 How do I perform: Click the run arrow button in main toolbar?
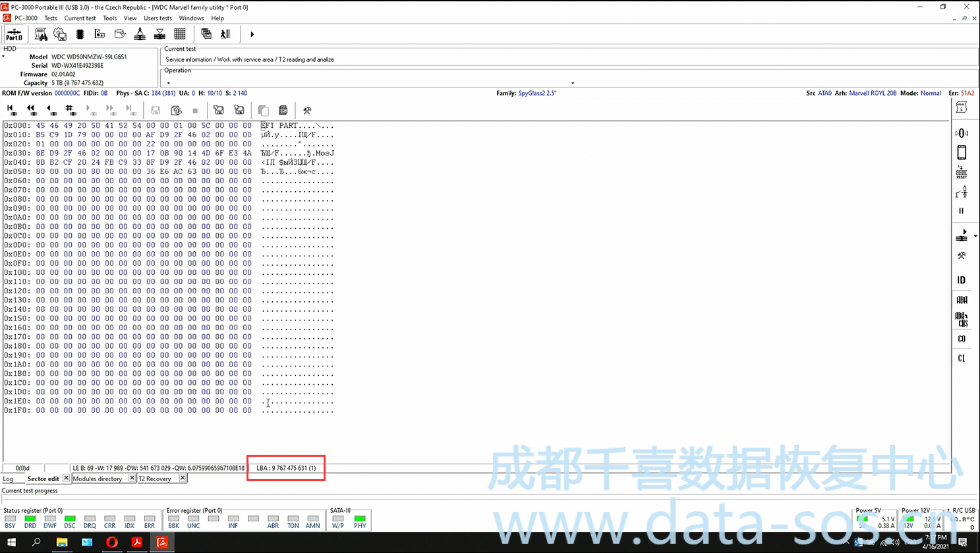[252, 34]
